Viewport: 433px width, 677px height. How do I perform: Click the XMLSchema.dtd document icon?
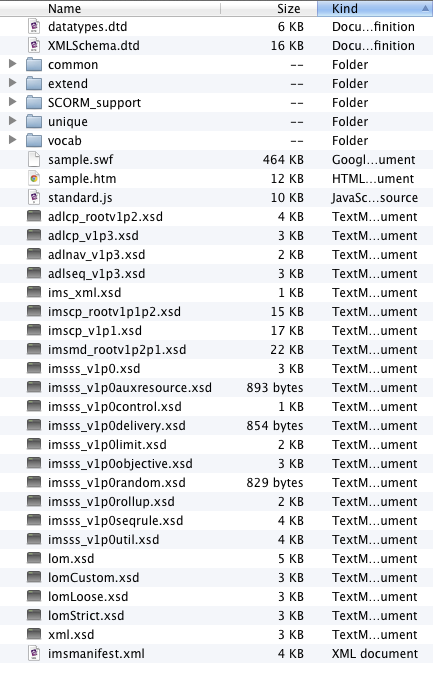pos(34,46)
